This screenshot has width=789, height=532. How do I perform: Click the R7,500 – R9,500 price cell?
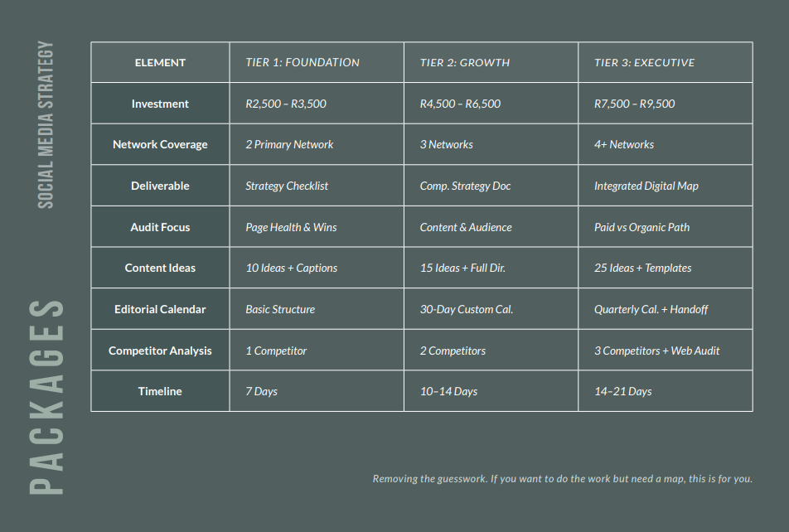pos(634,104)
